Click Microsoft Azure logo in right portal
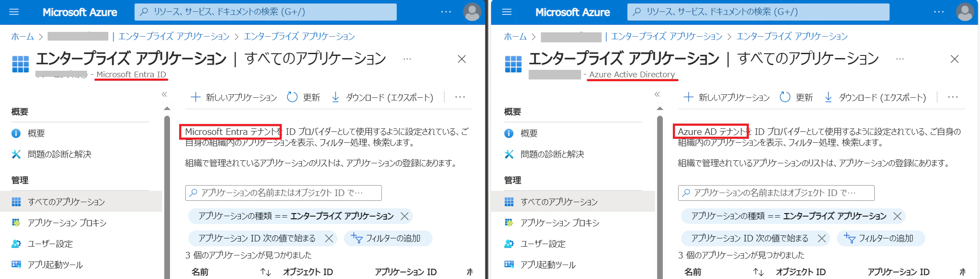This screenshot has height=279, width=980. click(573, 12)
